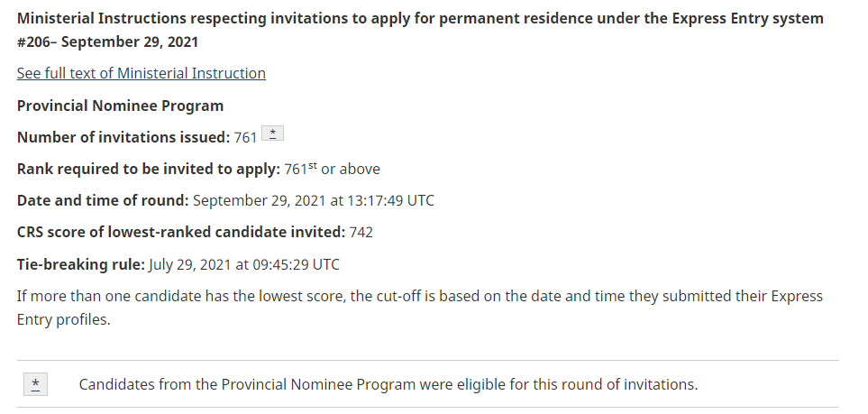The width and height of the screenshot is (868, 414).
Task: Click the tie-breaking date July 29, 2021
Action: pyautogui.click(x=190, y=264)
